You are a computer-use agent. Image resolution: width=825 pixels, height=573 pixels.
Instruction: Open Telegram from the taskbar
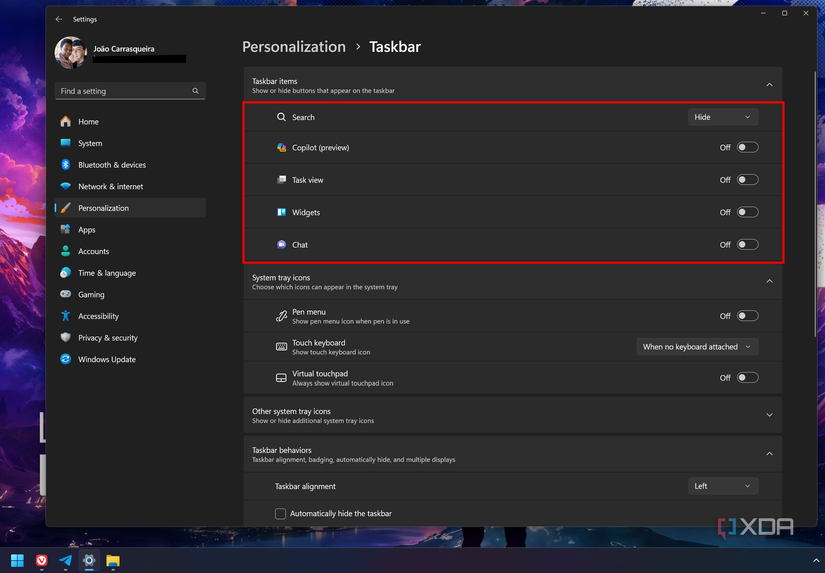(65, 560)
